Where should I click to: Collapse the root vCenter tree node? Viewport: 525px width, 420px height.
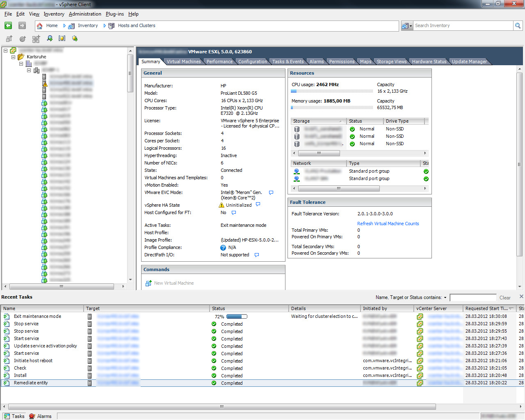tap(5, 50)
